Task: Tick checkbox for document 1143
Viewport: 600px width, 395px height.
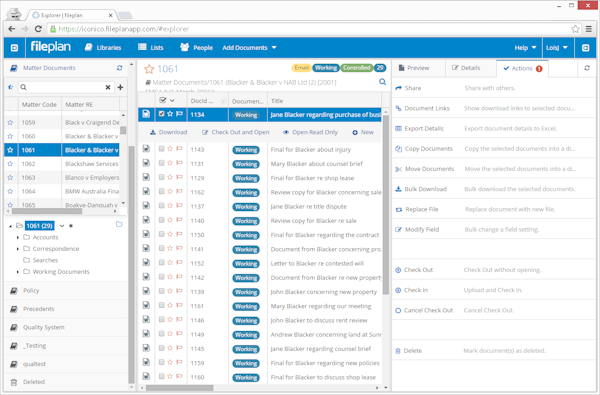Action: 161,149
